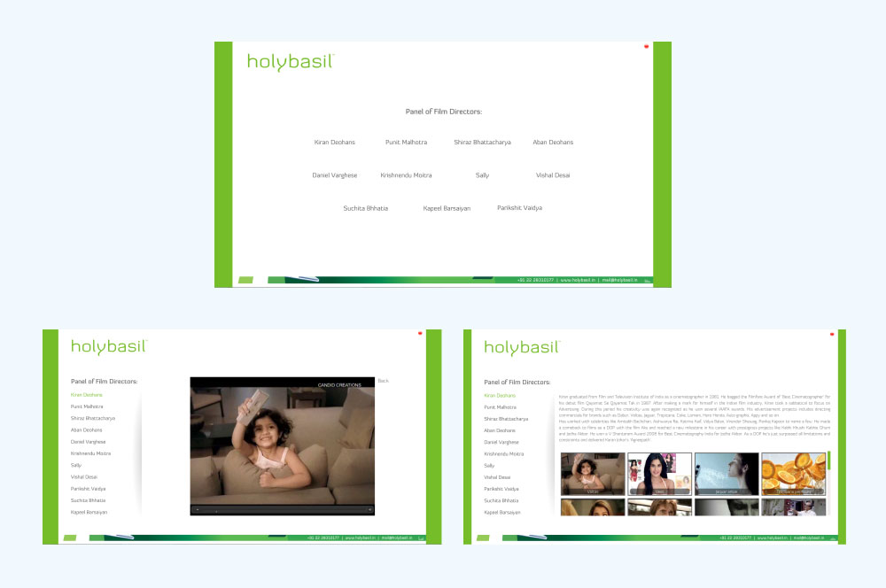Open www.holybasil.in link in top screen footer
This screenshot has height=588, width=886.
pyautogui.click(x=578, y=280)
